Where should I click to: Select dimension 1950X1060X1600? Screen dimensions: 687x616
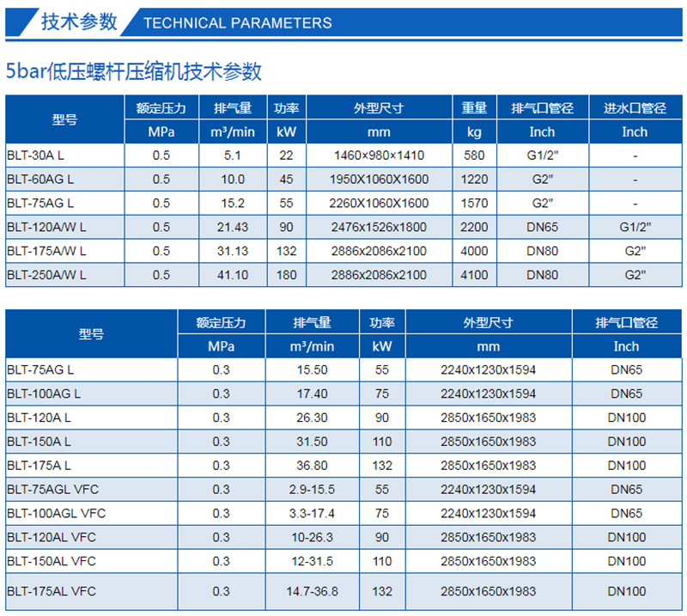click(379, 180)
